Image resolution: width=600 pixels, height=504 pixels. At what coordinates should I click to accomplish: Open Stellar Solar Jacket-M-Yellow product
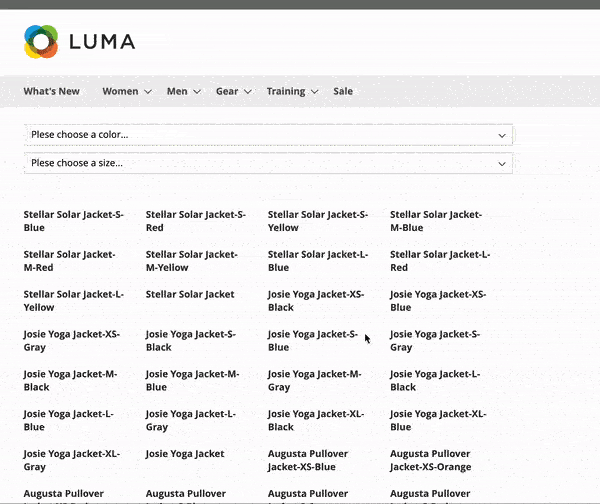click(x=191, y=261)
